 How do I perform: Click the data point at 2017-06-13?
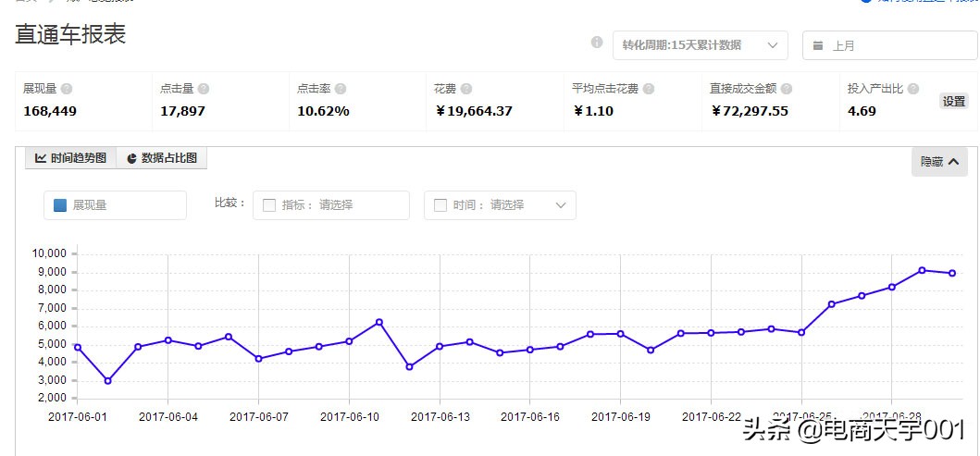(440, 346)
